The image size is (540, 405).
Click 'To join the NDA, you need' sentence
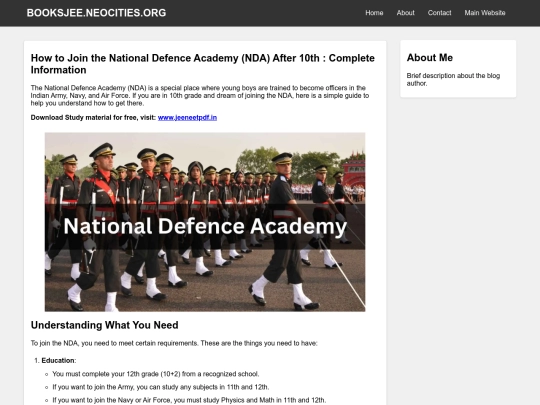coord(174,343)
